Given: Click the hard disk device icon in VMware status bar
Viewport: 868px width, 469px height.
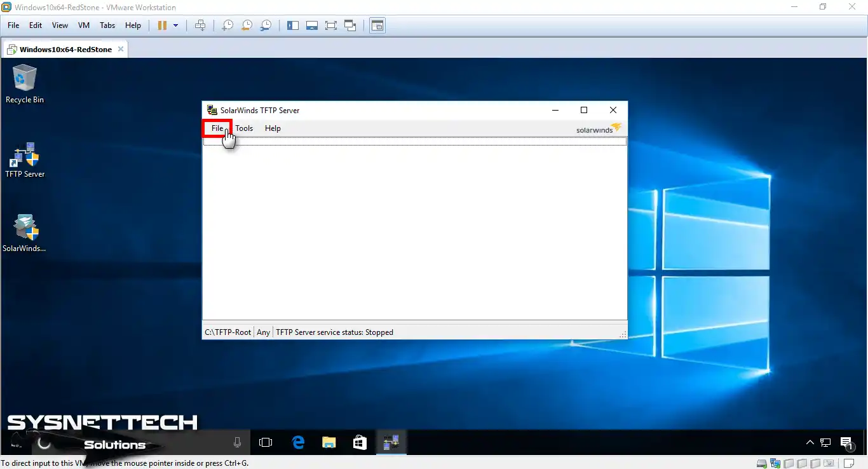Looking at the screenshot, I should pyautogui.click(x=763, y=463).
